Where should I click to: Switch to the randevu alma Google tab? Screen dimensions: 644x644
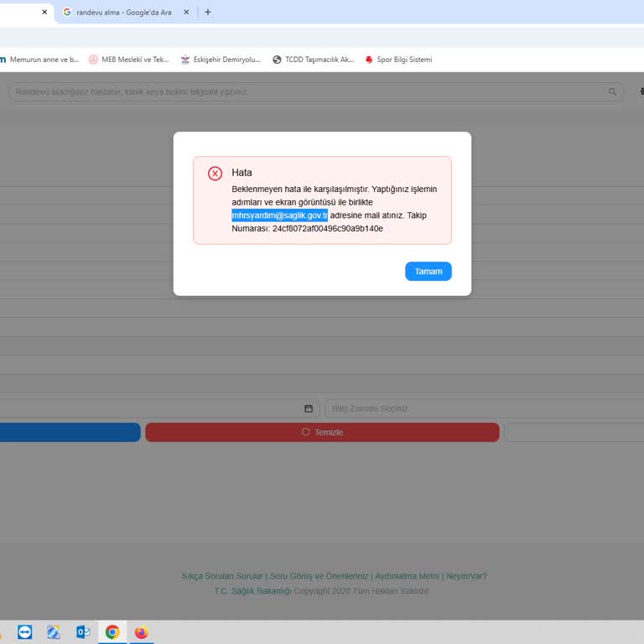point(123,13)
